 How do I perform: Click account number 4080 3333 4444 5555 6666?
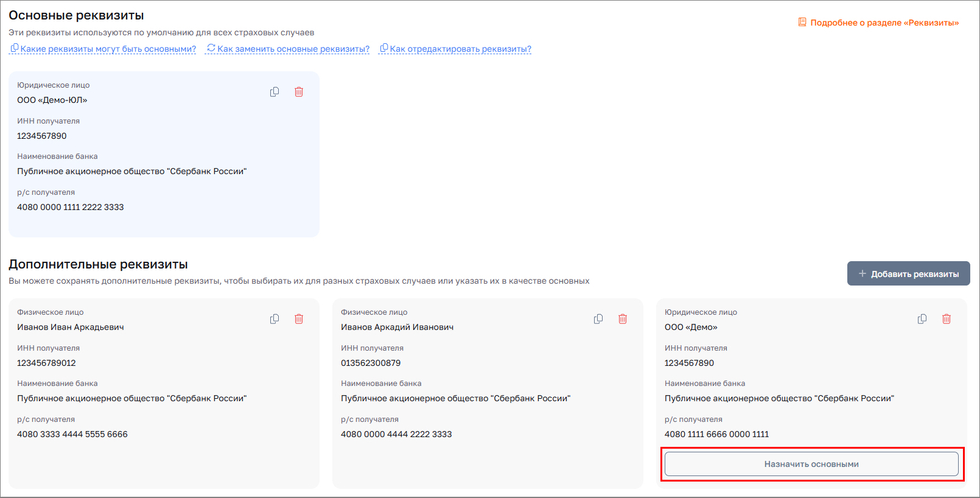coord(72,434)
